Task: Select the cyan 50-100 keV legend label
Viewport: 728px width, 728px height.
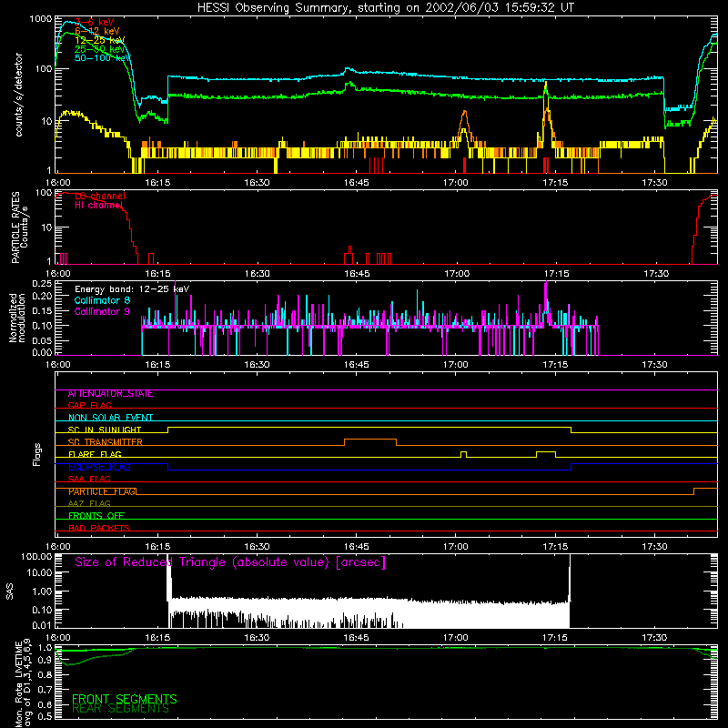Action: (103, 57)
